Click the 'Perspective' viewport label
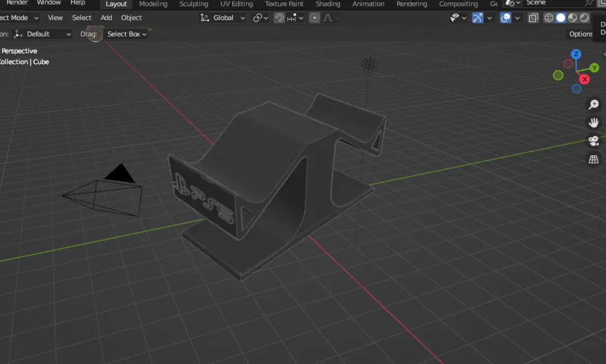 click(19, 51)
